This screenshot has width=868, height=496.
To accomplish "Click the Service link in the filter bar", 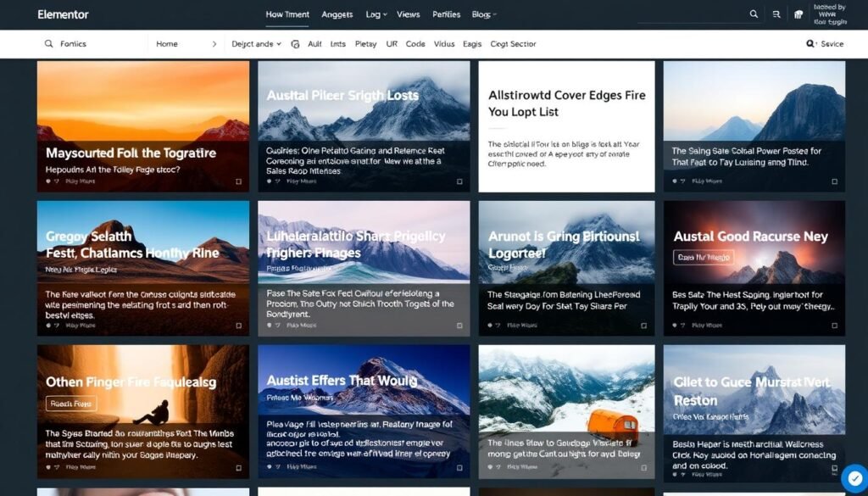I will [x=832, y=44].
